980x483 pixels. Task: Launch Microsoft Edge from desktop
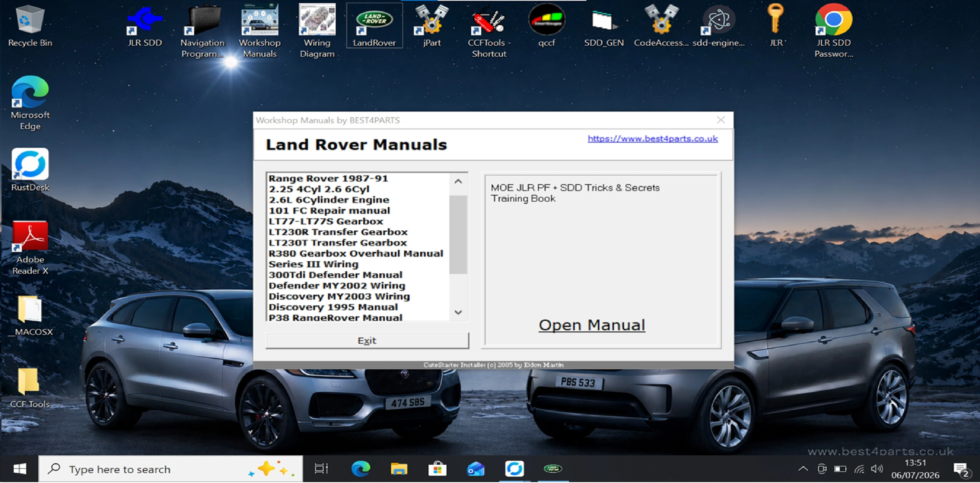click(30, 103)
